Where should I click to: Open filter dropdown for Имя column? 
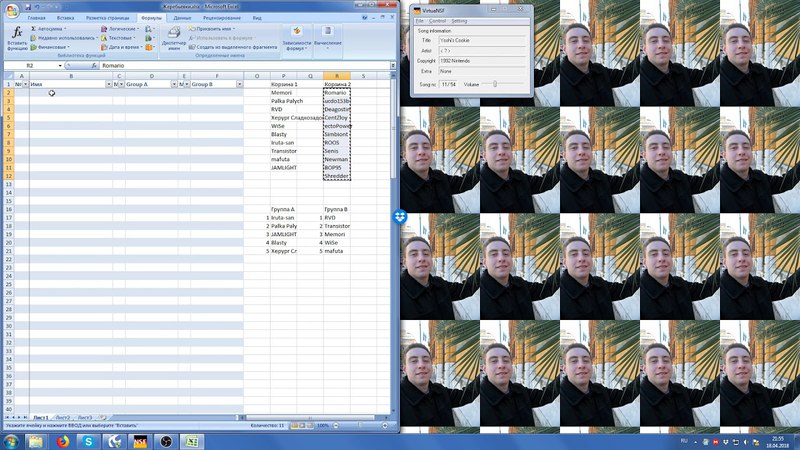108,84
